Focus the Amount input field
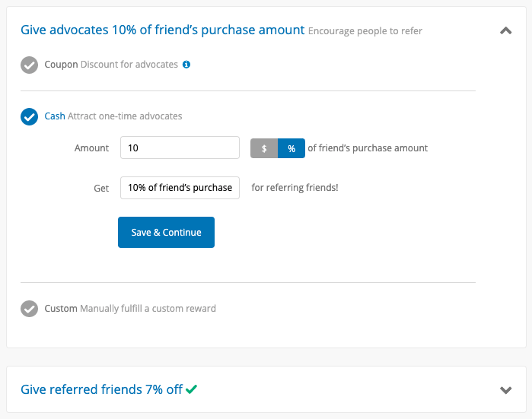532x419 pixels. point(180,148)
